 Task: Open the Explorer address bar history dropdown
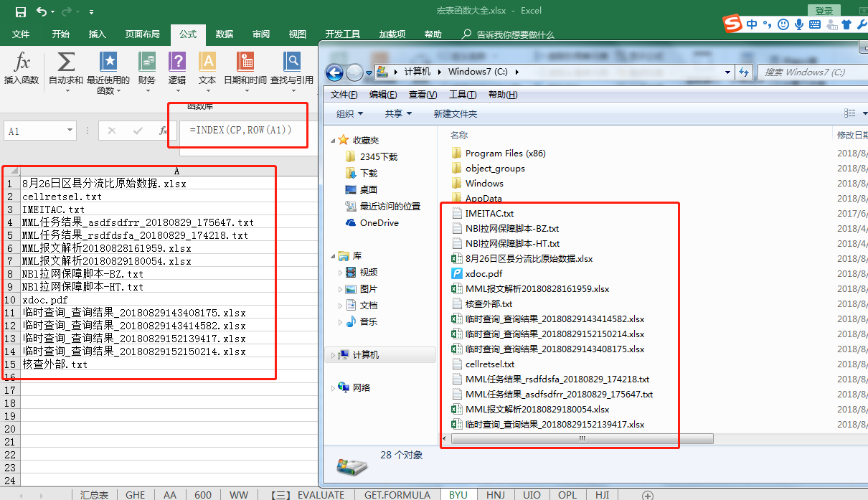click(728, 72)
